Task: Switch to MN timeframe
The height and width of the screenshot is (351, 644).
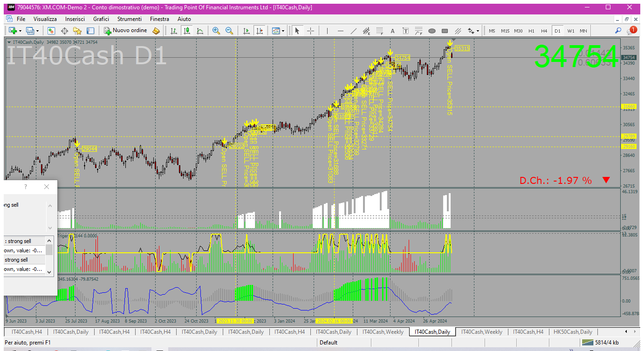Action: click(583, 31)
